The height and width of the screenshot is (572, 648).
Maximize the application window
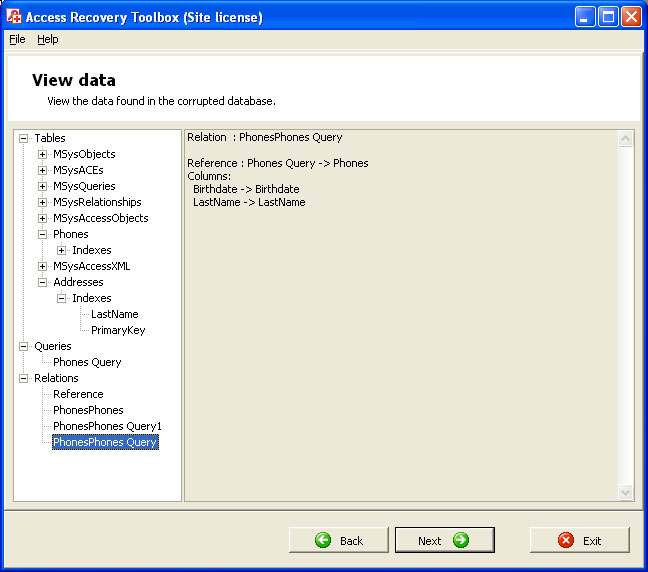(608, 17)
